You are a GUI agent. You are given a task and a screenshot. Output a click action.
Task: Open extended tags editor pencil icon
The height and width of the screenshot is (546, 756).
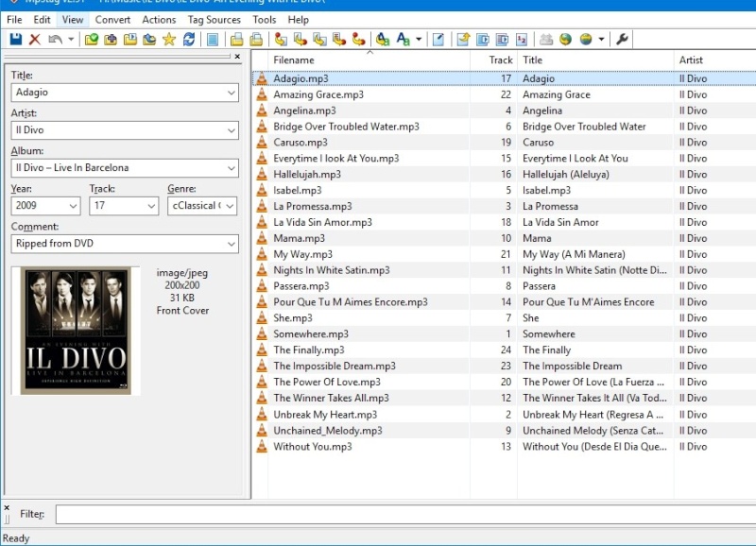[x=438, y=39]
